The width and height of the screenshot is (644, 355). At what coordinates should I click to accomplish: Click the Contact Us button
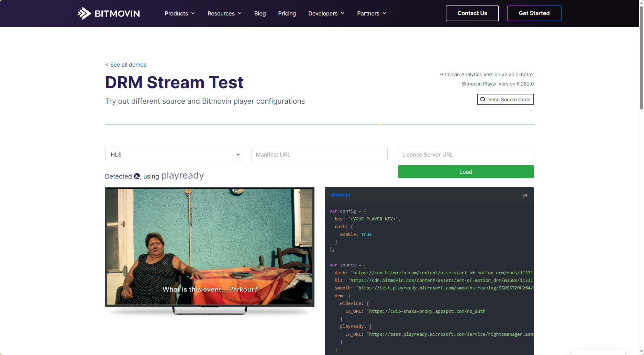click(x=472, y=13)
